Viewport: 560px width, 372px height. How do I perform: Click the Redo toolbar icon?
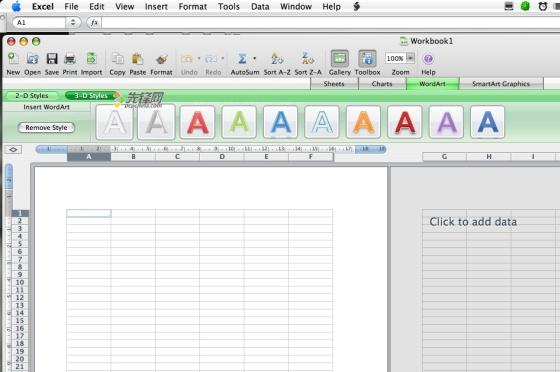(x=211, y=59)
